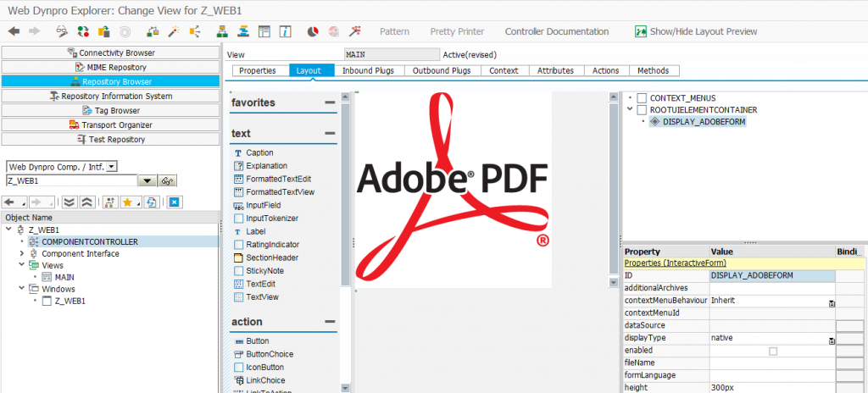Collapse ROOTUIELEMENTCONTAINER in the element tree
This screenshot has width=868, height=393.
(x=630, y=109)
